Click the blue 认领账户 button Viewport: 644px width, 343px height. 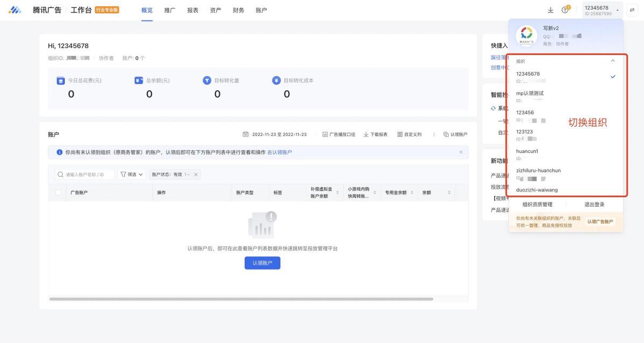[x=262, y=263]
